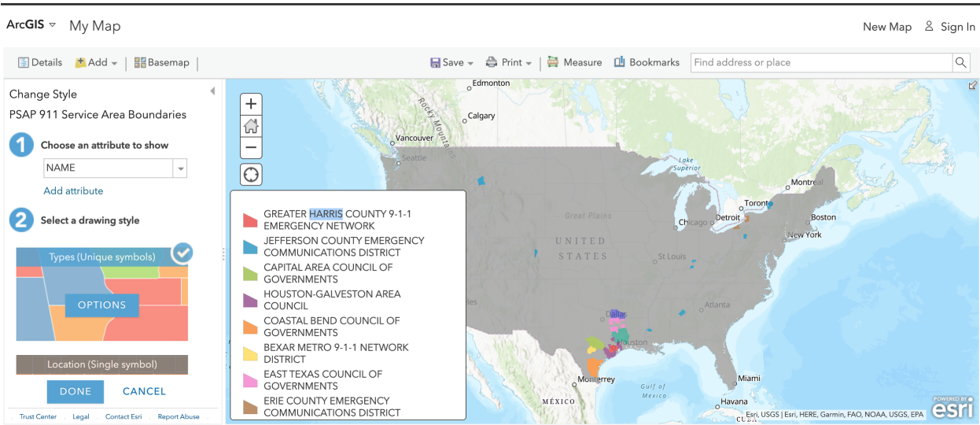Viewport: 980px width, 425px height.
Task: Click Bexar Metro yellow swatch
Action: pyautogui.click(x=250, y=353)
